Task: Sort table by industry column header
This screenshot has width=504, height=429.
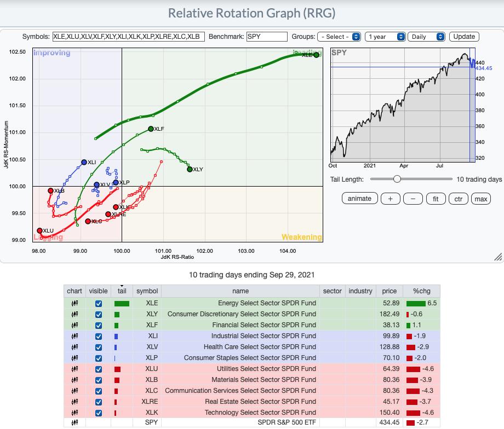Action: [360, 291]
